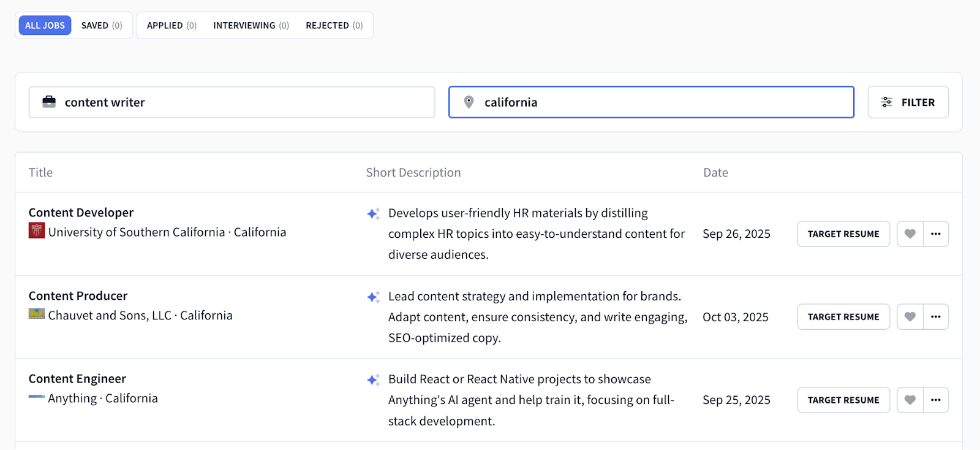Select the ALL JOBS tab

pos(45,25)
